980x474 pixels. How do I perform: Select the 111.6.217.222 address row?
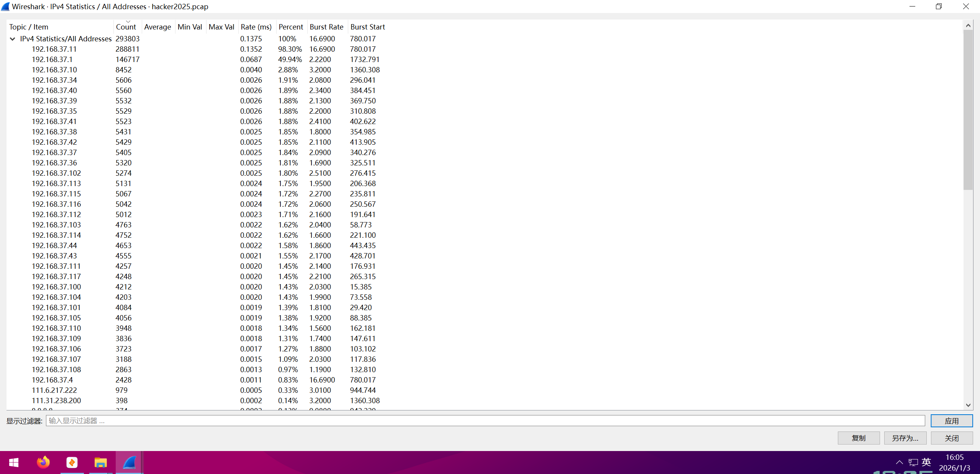click(x=54, y=390)
